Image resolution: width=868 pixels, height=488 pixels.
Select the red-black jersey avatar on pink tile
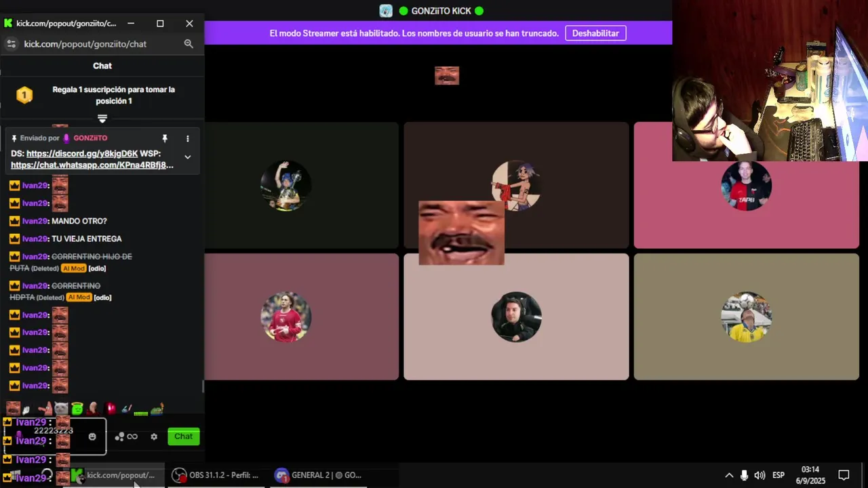click(746, 186)
